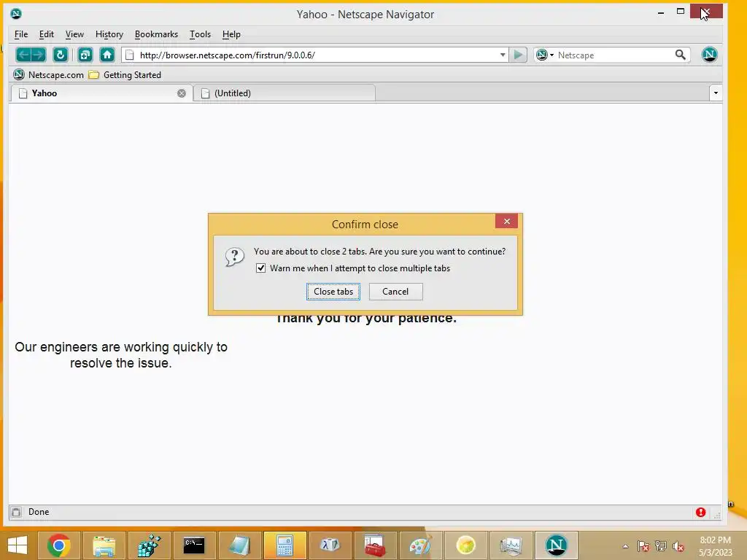The width and height of the screenshot is (747, 560).
Task: Open the View menu
Action: [x=74, y=34]
